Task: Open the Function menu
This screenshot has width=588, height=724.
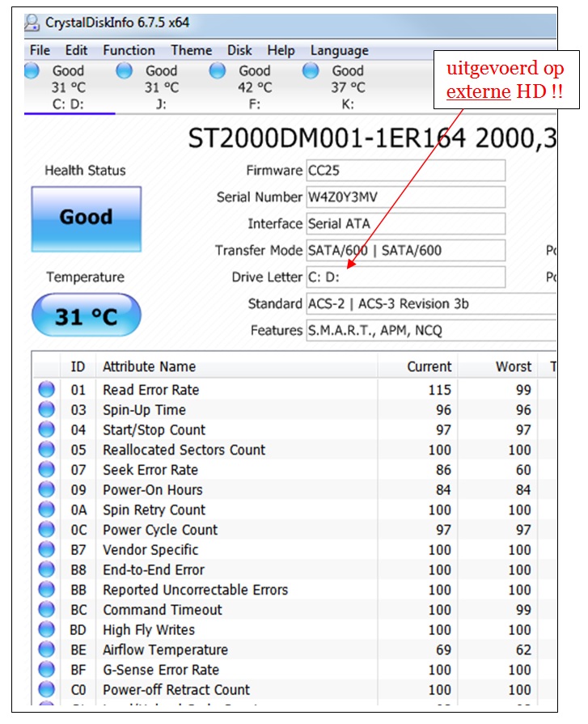Action: tap(129, 50)
